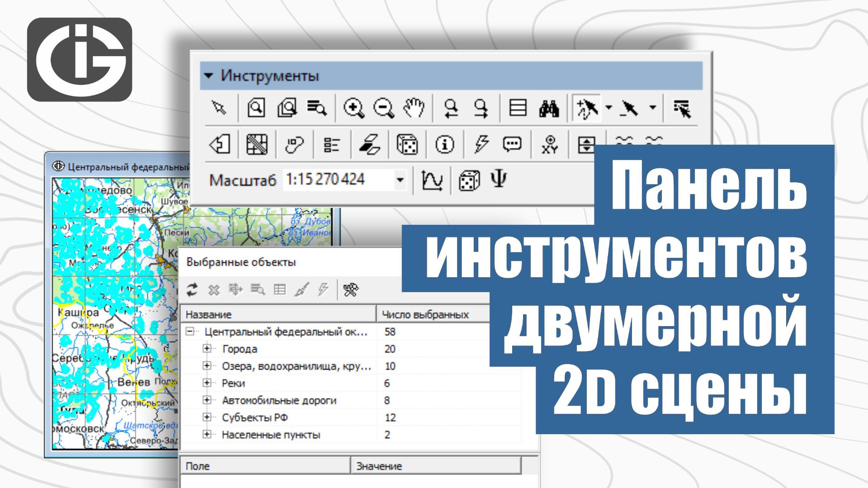Image resolution: width=868 pixels, height=488 pixels.
Task: Click the zoom-to-window page magnifier icon
Action: (256, 108)
